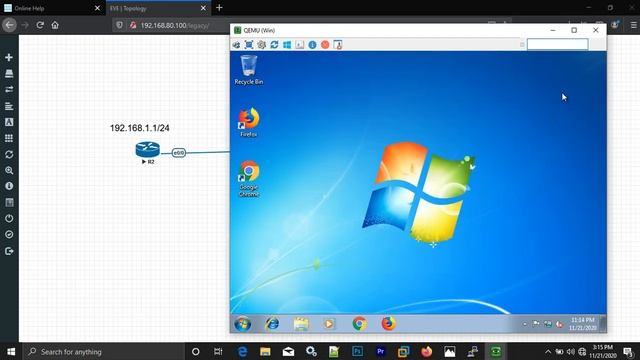Screen dimensions: 640x360
Task: Click the Windows key icon in QEMU toolbar
Action: coord(287,45)
